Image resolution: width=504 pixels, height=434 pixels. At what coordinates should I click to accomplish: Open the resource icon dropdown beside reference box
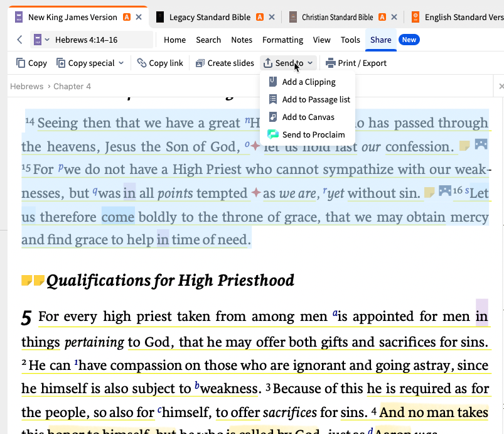pos(41,40)
